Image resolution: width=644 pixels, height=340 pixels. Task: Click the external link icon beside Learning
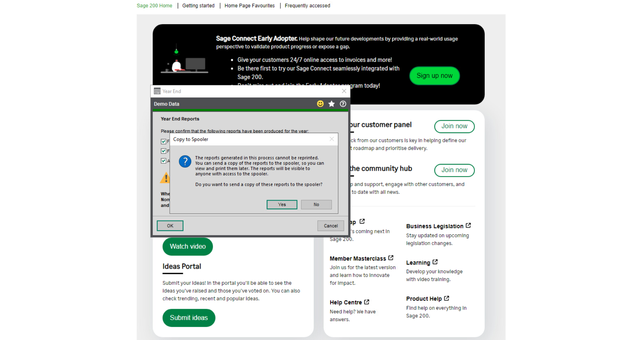pyautogui.click(x=435, y=262)
